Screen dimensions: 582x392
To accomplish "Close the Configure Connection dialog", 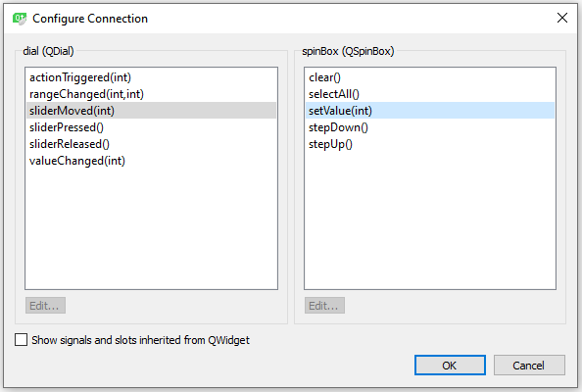I will click(562, 18).
